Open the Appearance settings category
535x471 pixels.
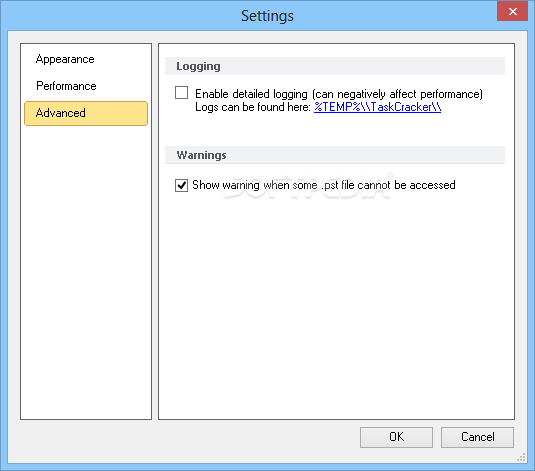[x=65, y=59]
